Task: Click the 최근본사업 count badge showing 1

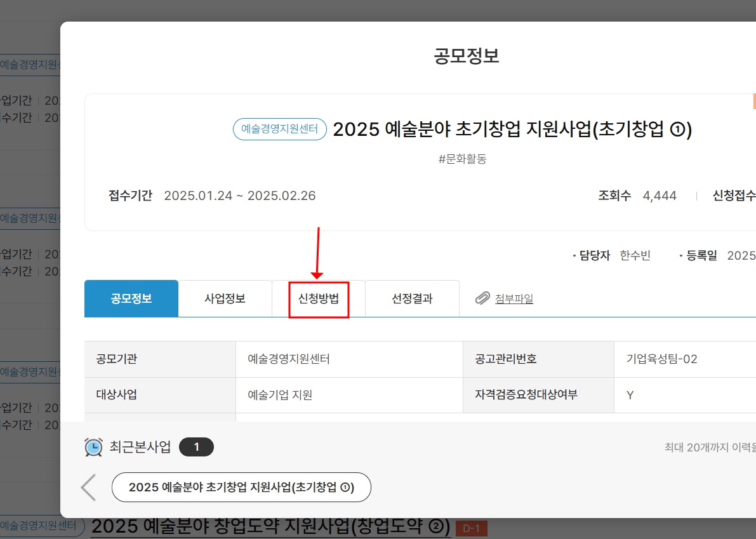Action: point(196,447)
